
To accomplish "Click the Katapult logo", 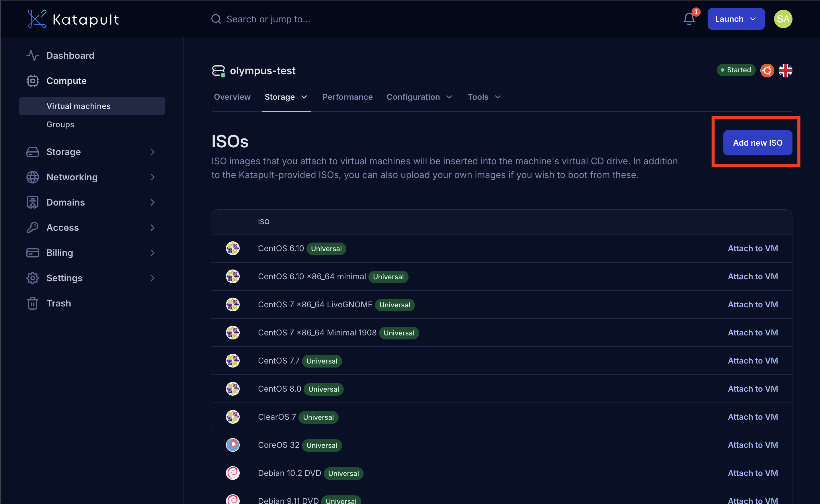I will 73,19.
